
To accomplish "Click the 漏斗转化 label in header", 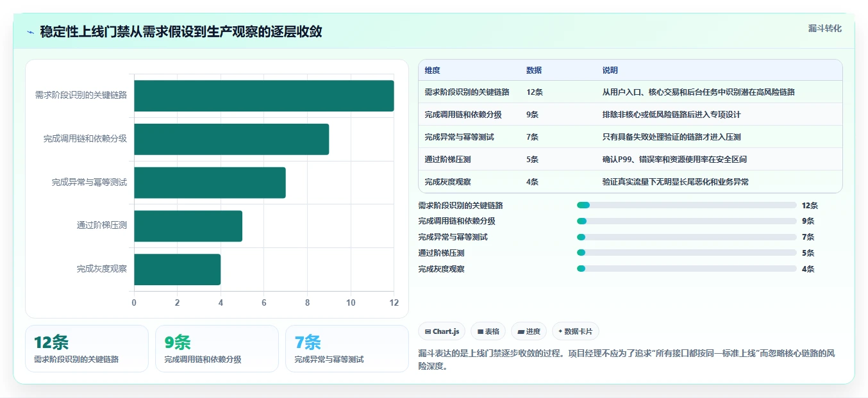I will point(824,28).
